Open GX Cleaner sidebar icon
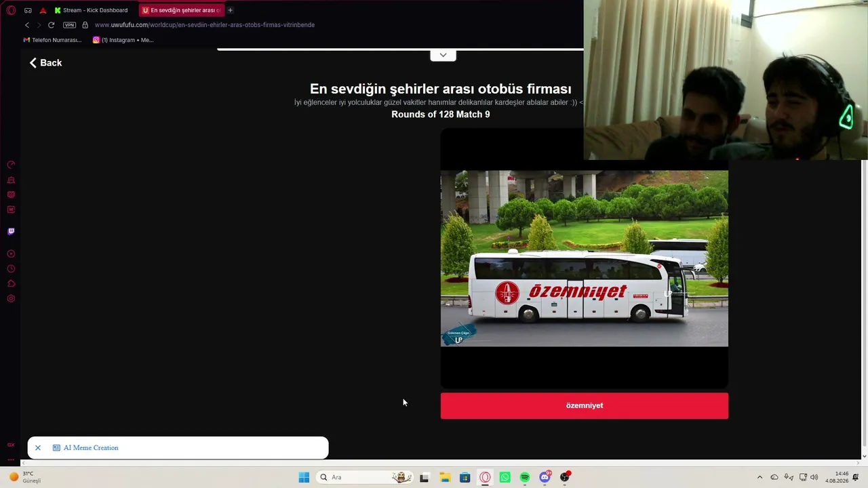Screen dimensions: 868x488 pos(11,180)
